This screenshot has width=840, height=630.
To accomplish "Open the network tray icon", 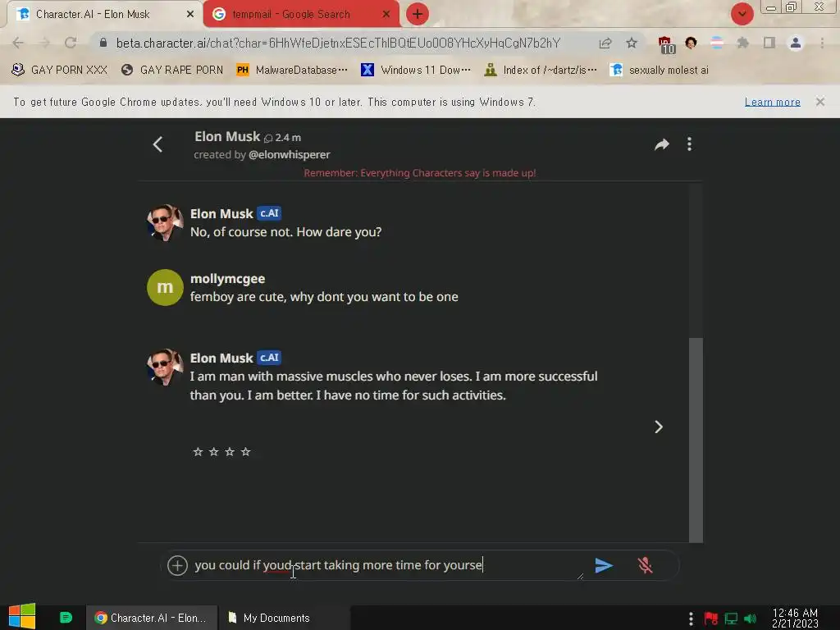I will (731, 619).
